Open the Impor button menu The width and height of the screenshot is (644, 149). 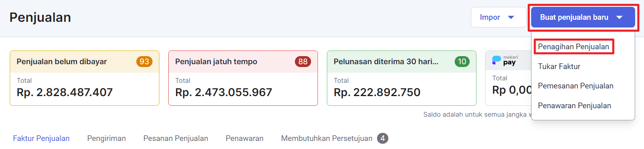coord(498,17)
